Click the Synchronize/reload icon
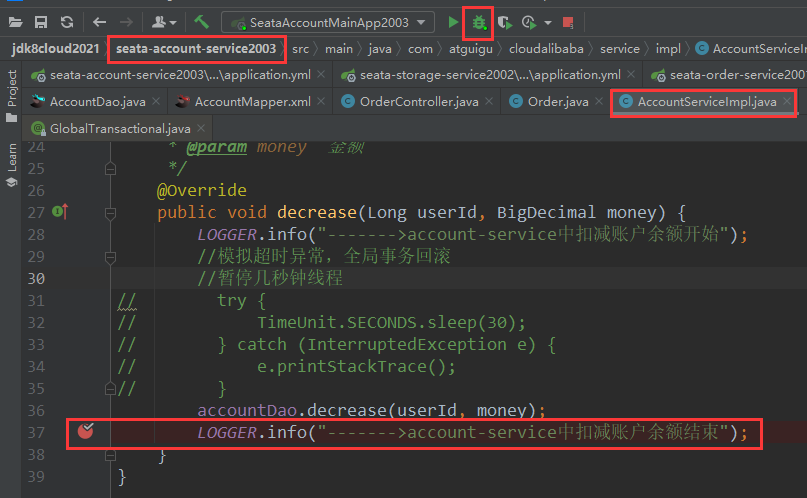The image size is (807, 498). [x=67, y=22]
